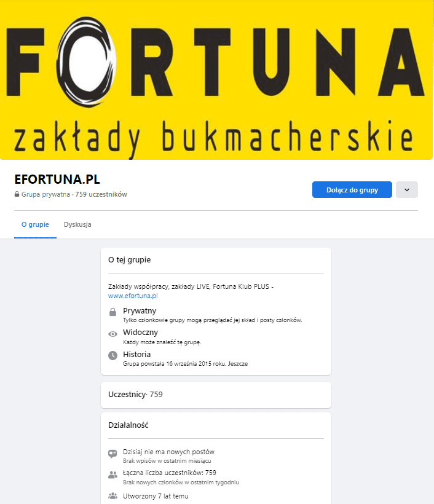This screenshot has width=434, height=504.
Task: Click the 759 uczestników count under title
Action: click(101, 194)
